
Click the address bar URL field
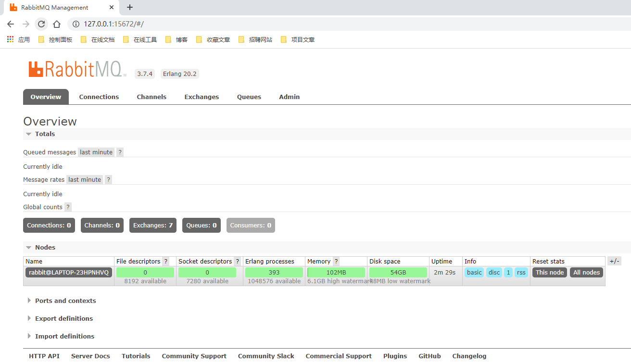point(349,24)
